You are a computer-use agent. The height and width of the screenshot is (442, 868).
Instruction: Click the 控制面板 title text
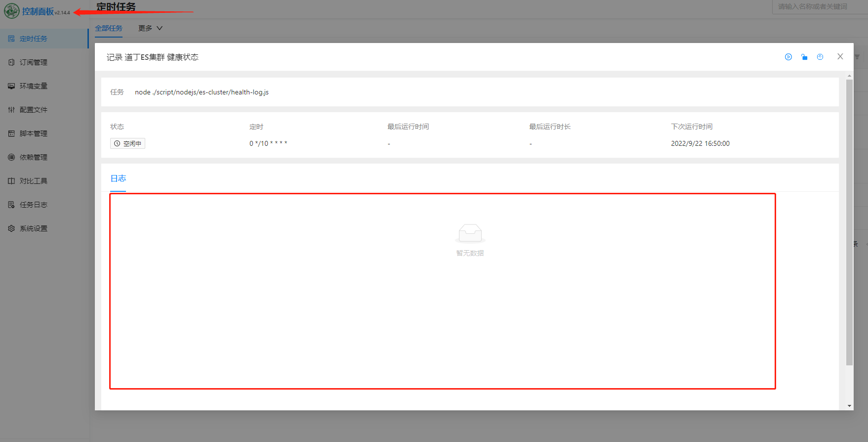pos(38,11)
